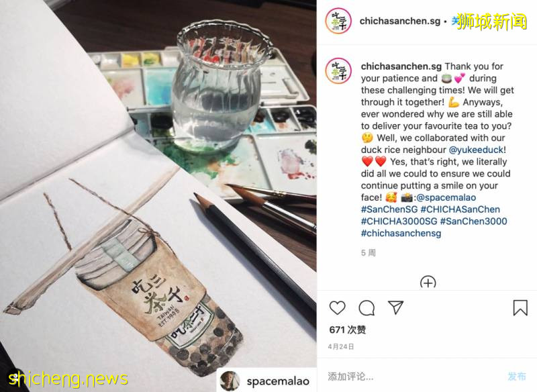Screen dimensions: 537x392
Task: Click spacemalao tagged user avatar on photo
Action: (230, 381)
